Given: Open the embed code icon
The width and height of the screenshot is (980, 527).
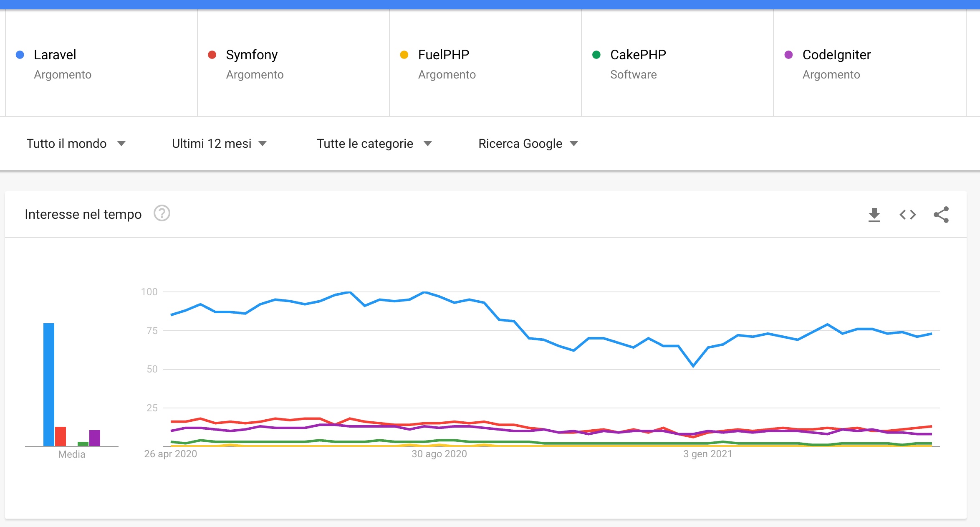Looking at the screenshot, I should pyautogui.click(x=907, y=215).
